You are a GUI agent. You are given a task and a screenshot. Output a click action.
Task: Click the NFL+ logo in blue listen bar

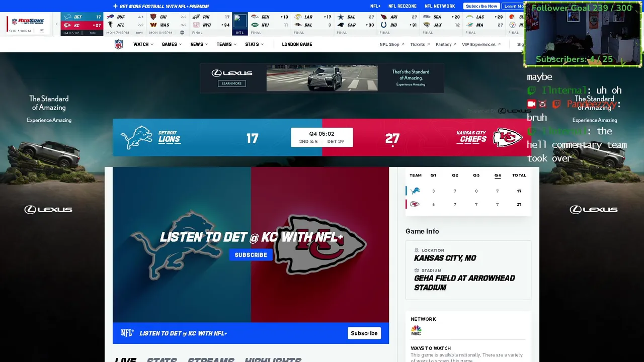click(127, 333)
